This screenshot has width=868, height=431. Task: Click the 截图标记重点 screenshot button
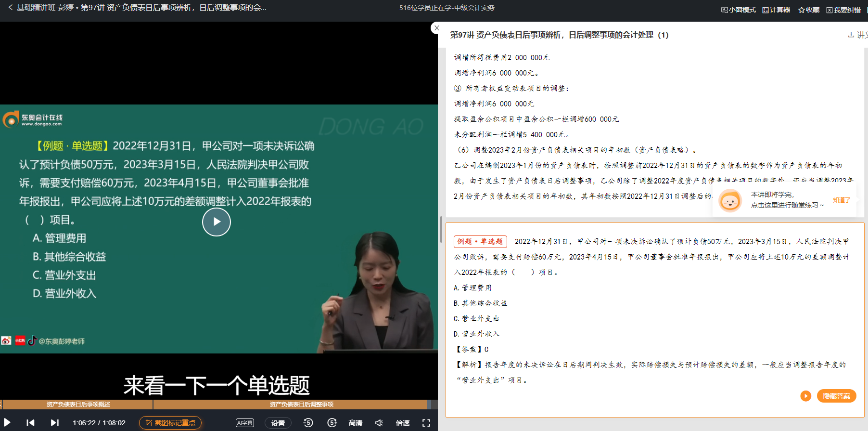(170, 423)
